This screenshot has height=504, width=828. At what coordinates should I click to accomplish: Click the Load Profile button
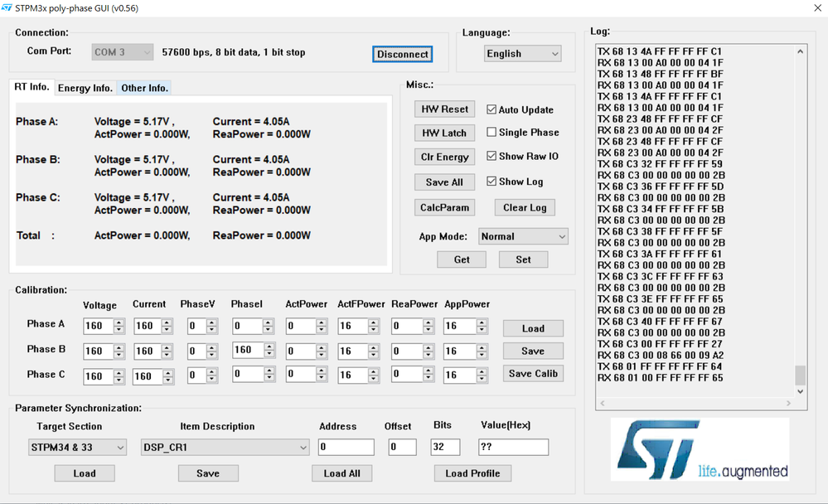pos(472,473)
